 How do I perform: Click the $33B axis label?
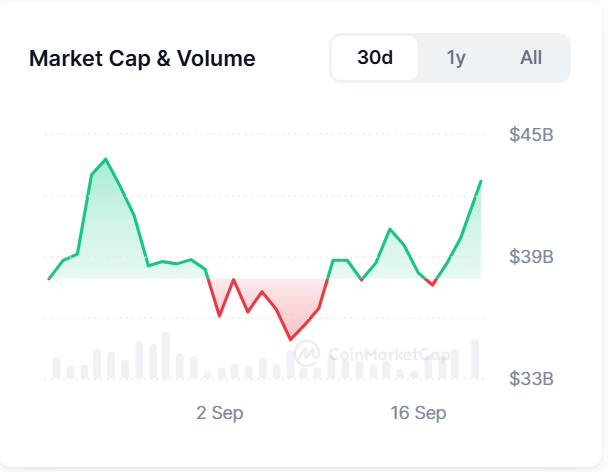click(531, 379)
